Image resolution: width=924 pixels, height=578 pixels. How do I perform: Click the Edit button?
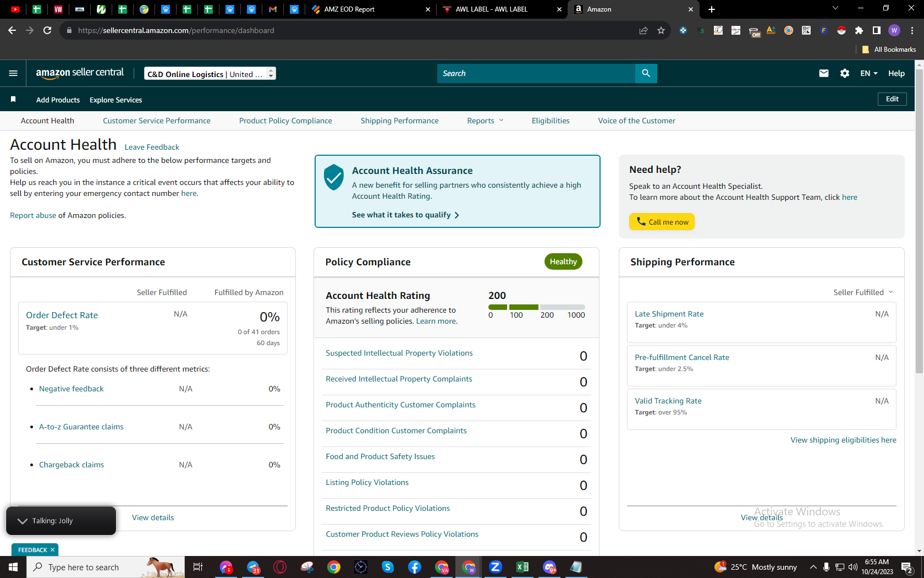[x=892, y=99]
